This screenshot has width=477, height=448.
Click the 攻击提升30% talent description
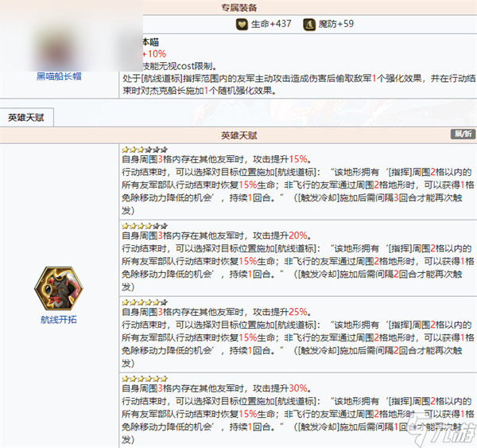(x=215, y=389)
